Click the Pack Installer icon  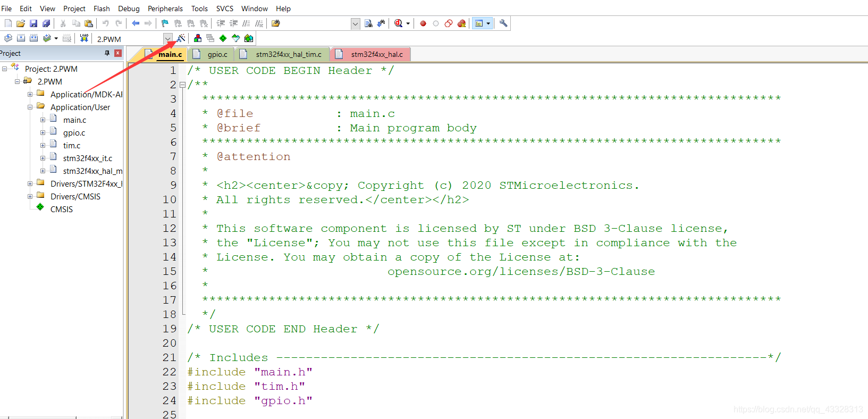pyautogui.click(x=249, y=38)
